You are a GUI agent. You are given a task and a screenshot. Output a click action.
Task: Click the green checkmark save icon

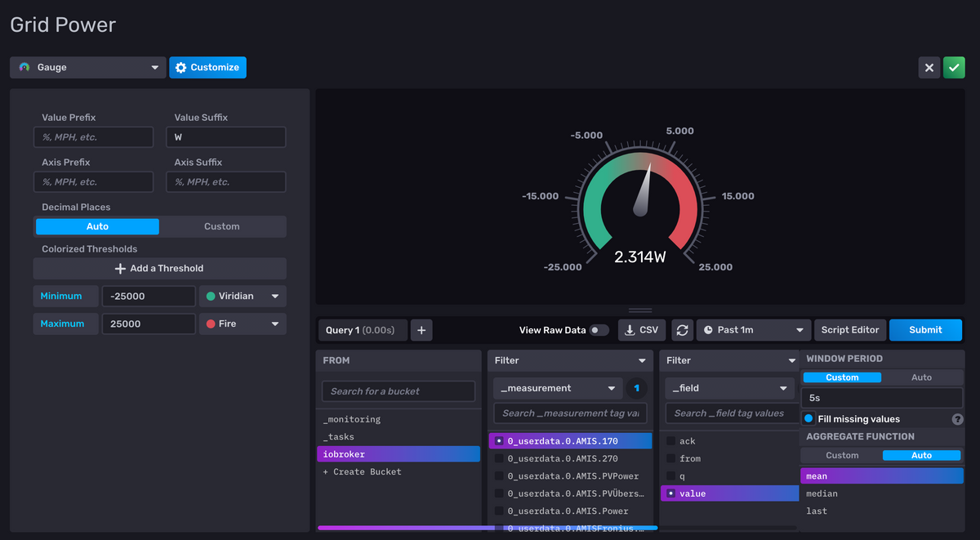tap(954, 68)
